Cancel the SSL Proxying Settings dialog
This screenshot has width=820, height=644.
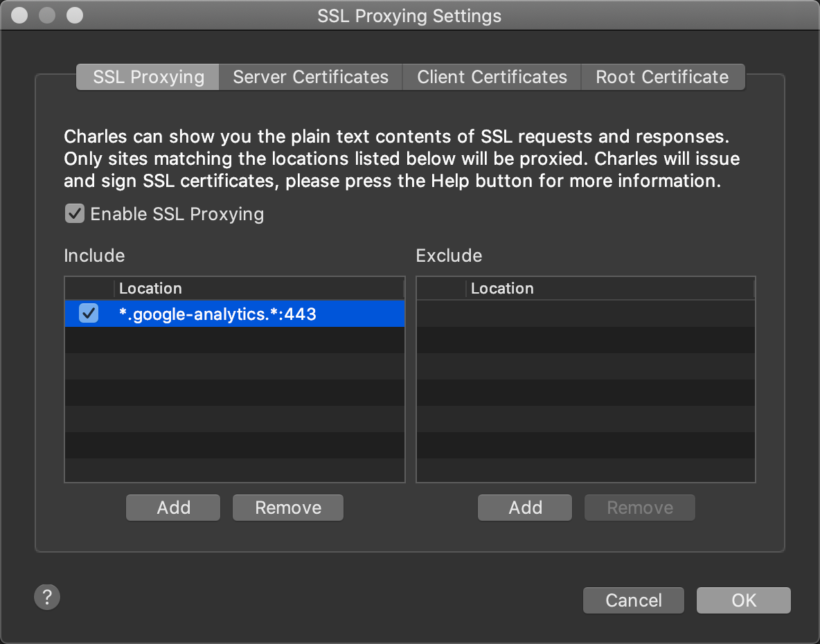[x=633, y=600]
